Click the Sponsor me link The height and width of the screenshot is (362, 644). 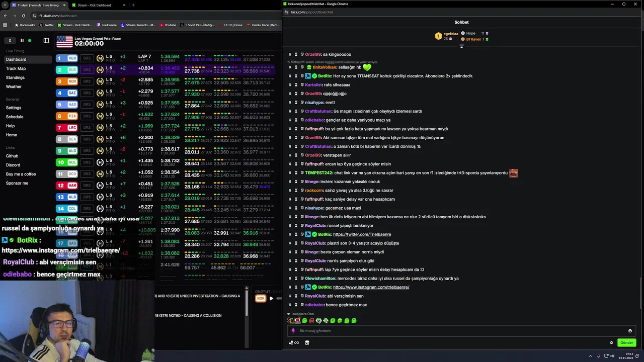point(17,183)
